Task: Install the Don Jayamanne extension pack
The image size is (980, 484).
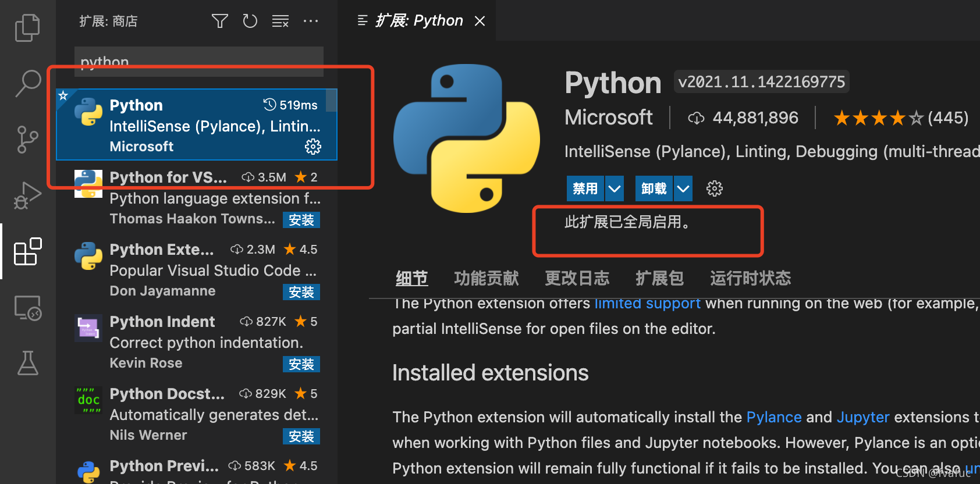Action: (301, 292)
